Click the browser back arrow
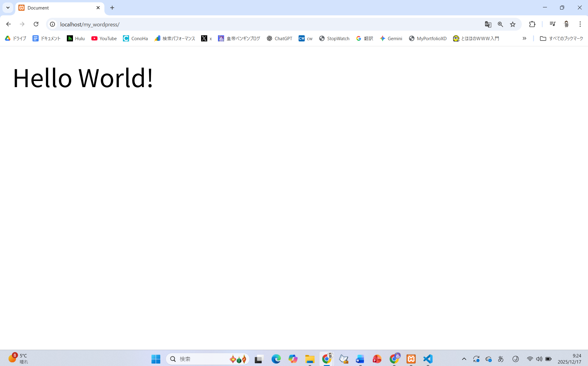The height and width of the screenshot is (366, 588). 8,24
